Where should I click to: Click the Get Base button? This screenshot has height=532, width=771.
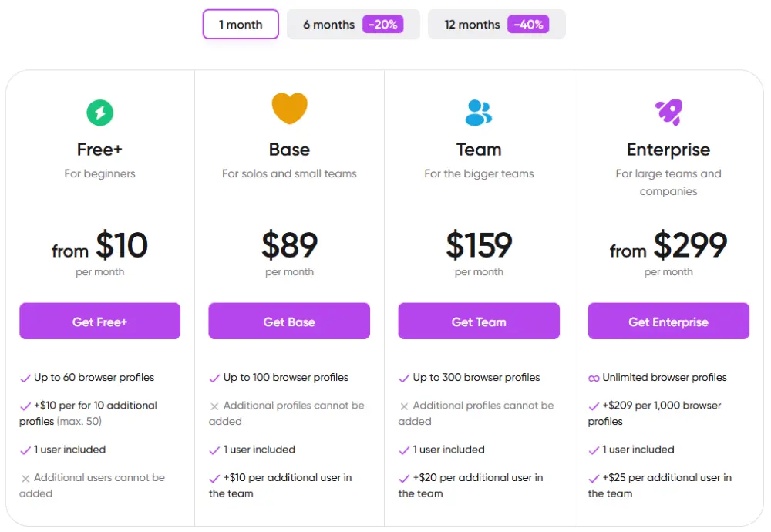(x=289, y=321)
